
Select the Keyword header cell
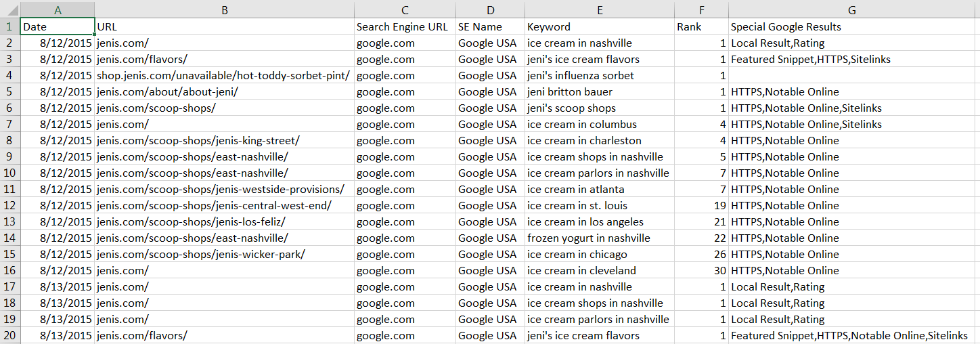point(599,27)
